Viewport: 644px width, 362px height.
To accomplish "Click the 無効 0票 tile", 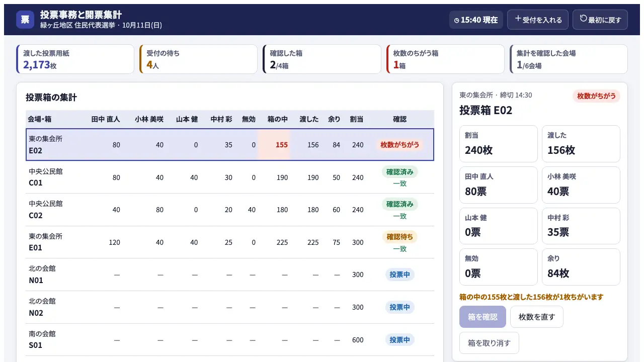I will pos(499,267).
